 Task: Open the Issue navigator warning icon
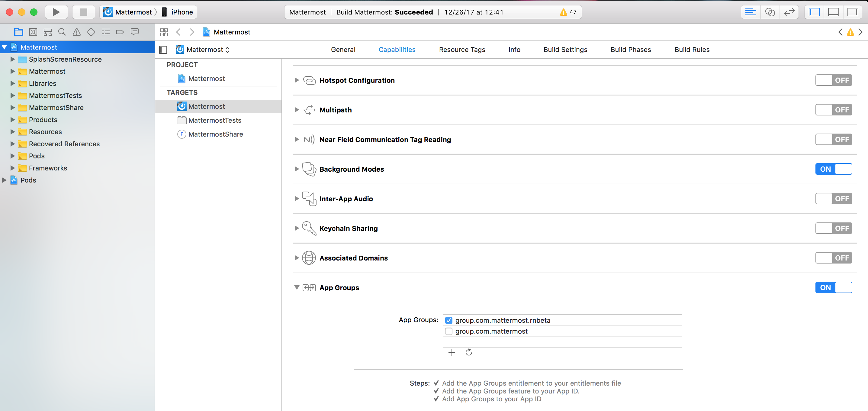(x=76, y=32)
